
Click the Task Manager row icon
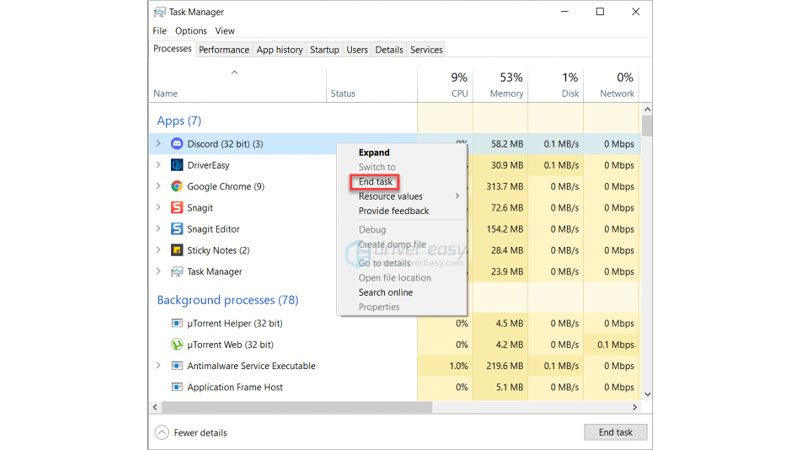(x=177, y=271)
